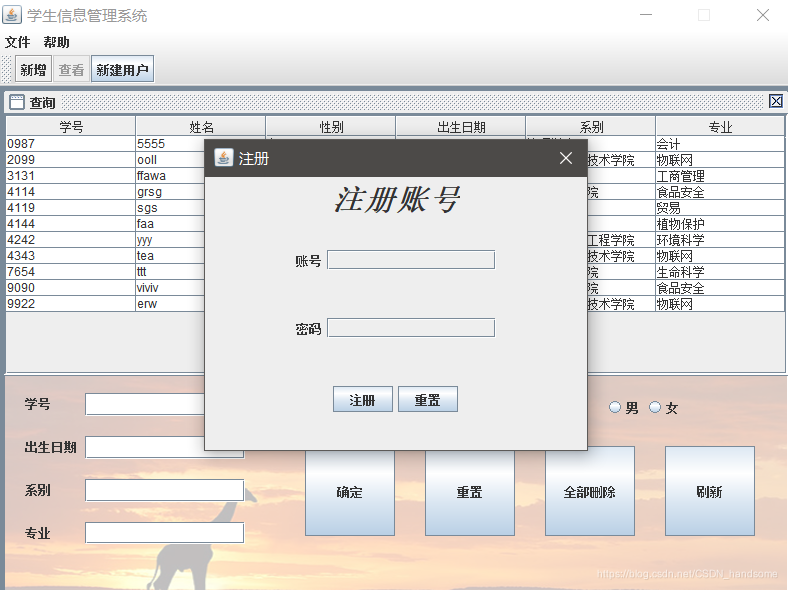Select table cell 4343
Viewport: 788px width, 590px height.
pos(71,256)
